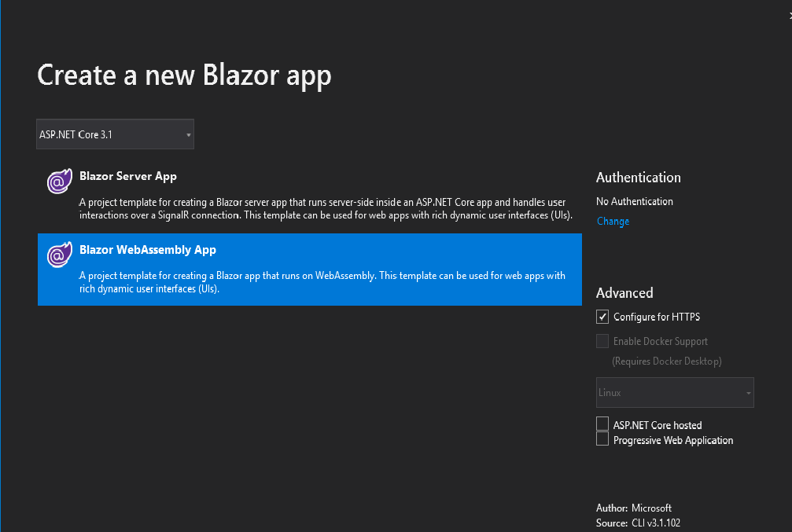Click the Blazor Server App purple icon
This screenshot has height=532, width=792.
coord(58,183)
